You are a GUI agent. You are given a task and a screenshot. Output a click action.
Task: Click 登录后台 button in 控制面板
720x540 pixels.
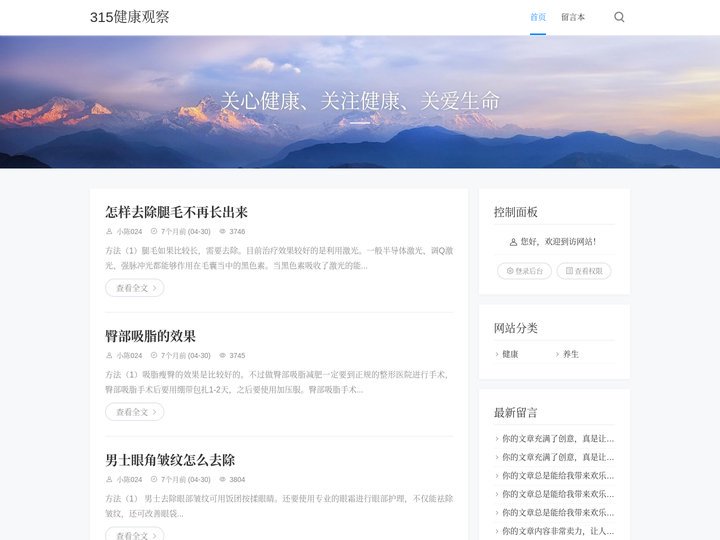[524, 271]
